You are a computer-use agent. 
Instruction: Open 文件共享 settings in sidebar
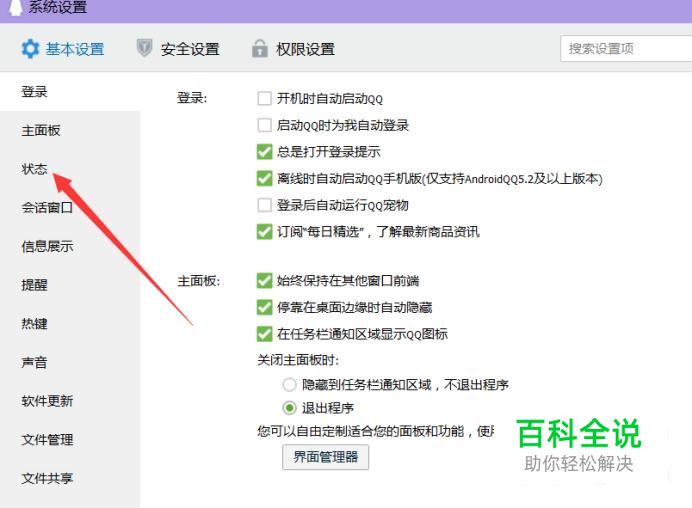tap(47, 478)
